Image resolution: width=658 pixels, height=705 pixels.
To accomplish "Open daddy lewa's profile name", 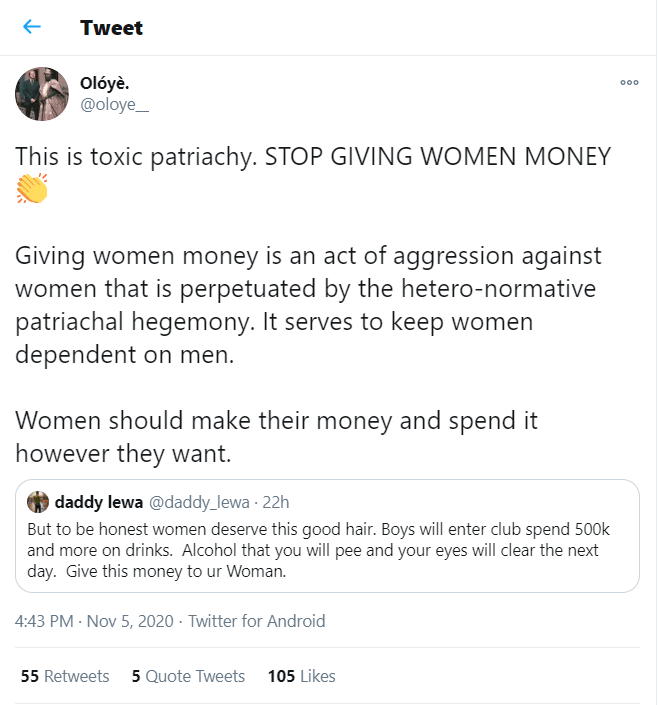I will click(x=97, y=502).
